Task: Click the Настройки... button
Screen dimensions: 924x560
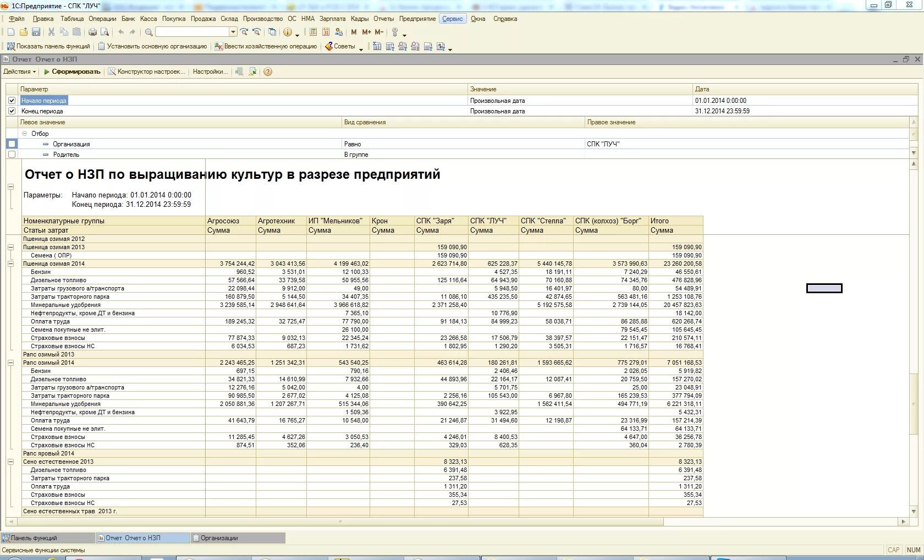Action: tap(210, 72)
